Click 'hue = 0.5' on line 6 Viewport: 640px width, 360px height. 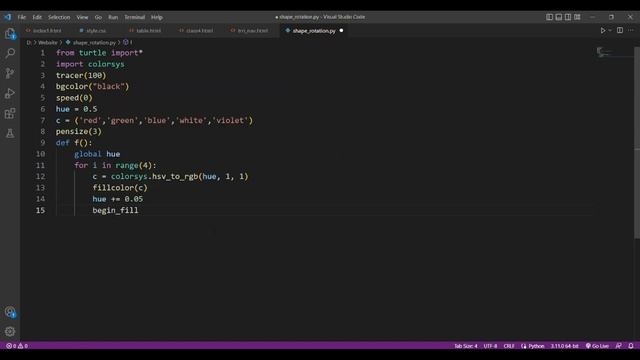(x=76, y=109)
